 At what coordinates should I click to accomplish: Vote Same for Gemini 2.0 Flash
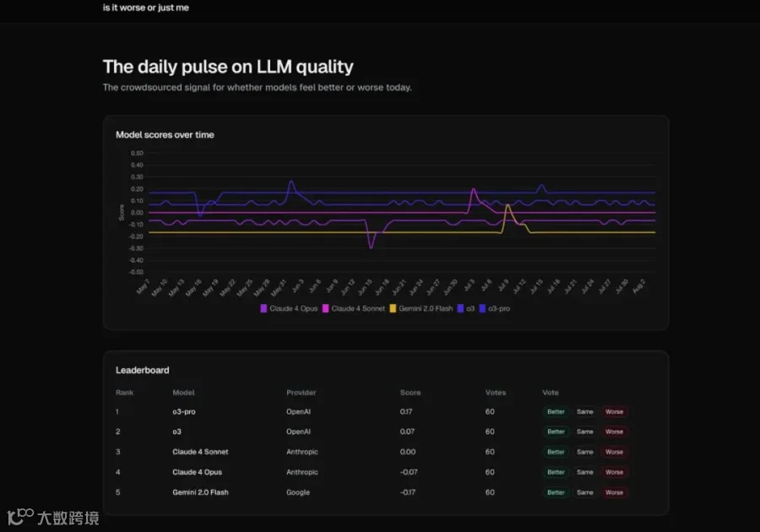click(585, 492)
